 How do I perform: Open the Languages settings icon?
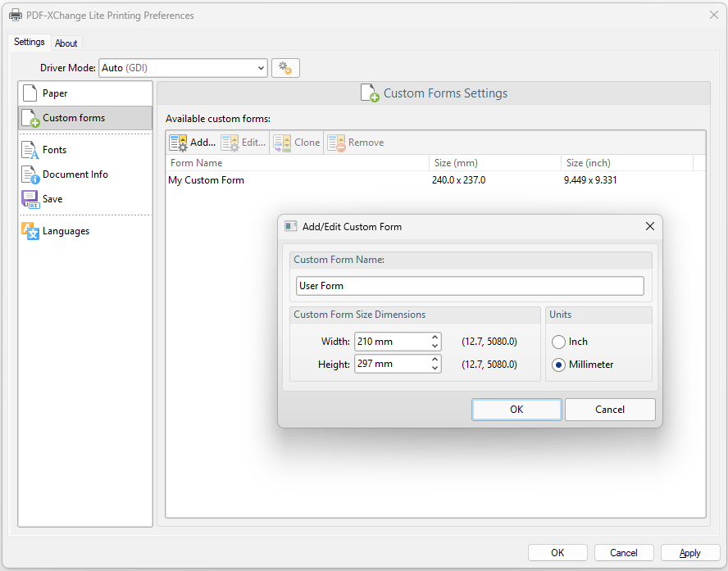coord(30,231)
